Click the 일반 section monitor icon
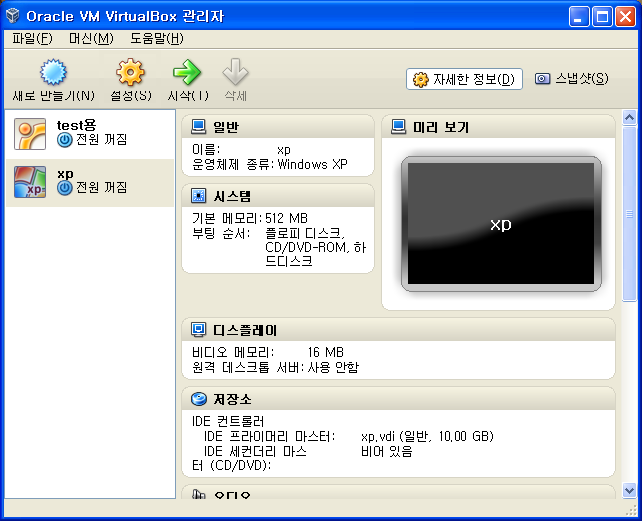642x521 pixels. click(x=199, y=127)
